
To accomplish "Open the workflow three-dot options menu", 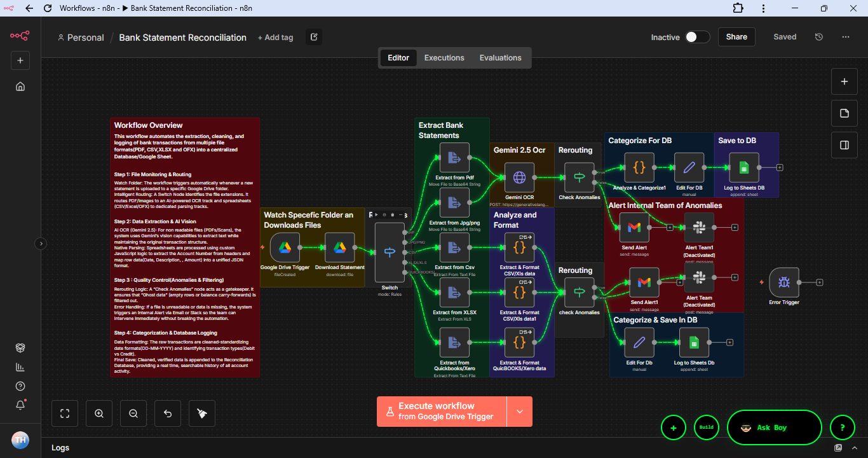I will click(x=846, y=37).
